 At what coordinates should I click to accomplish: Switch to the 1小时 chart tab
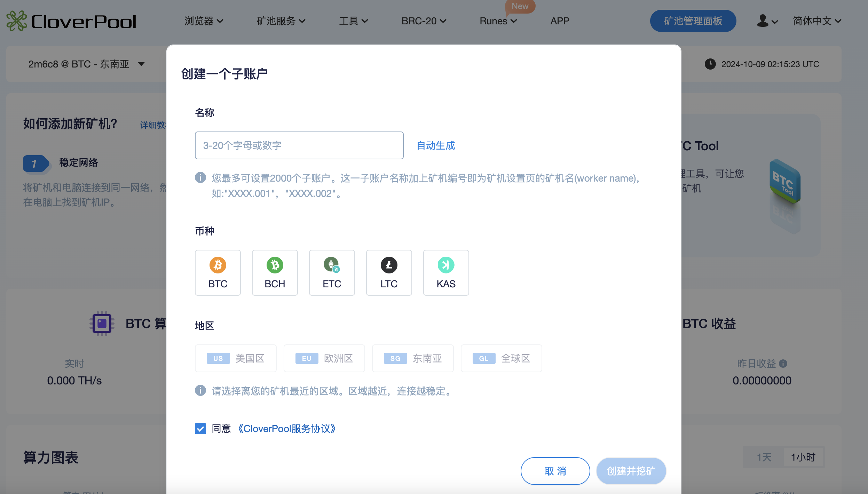[802, 457]
